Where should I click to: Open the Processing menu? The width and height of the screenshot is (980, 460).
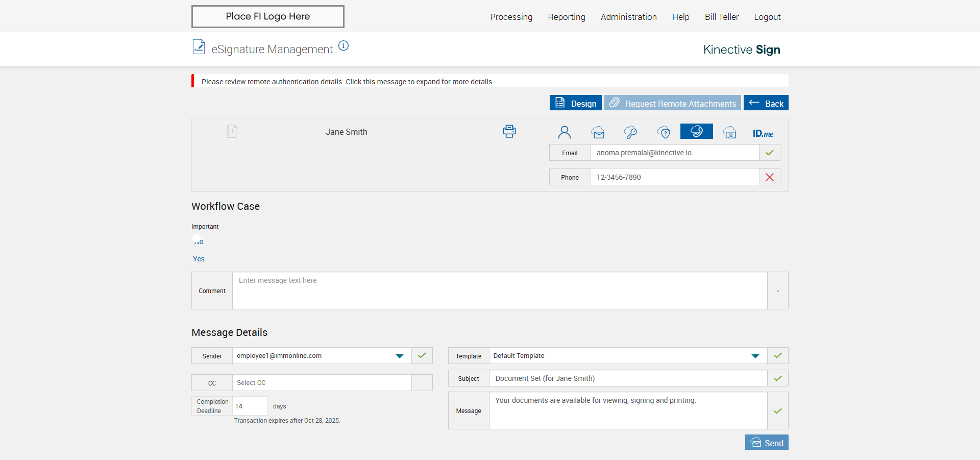(511, 17)
